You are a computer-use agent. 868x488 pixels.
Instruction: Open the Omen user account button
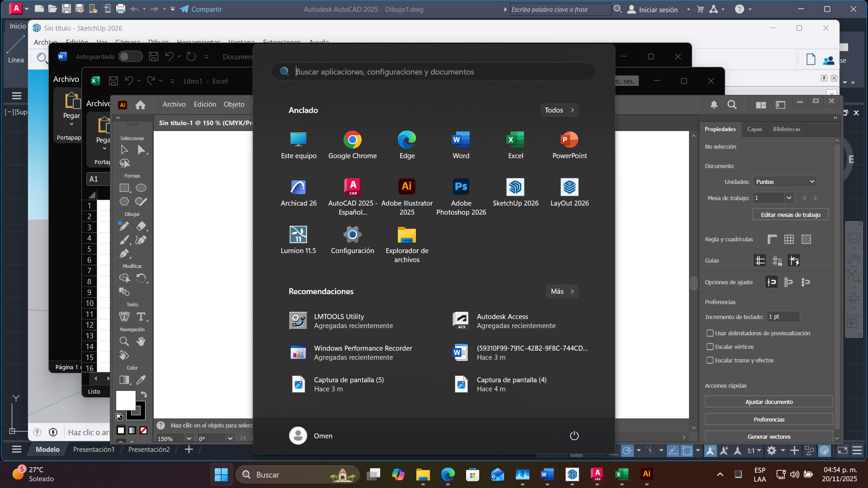[311, 436]
